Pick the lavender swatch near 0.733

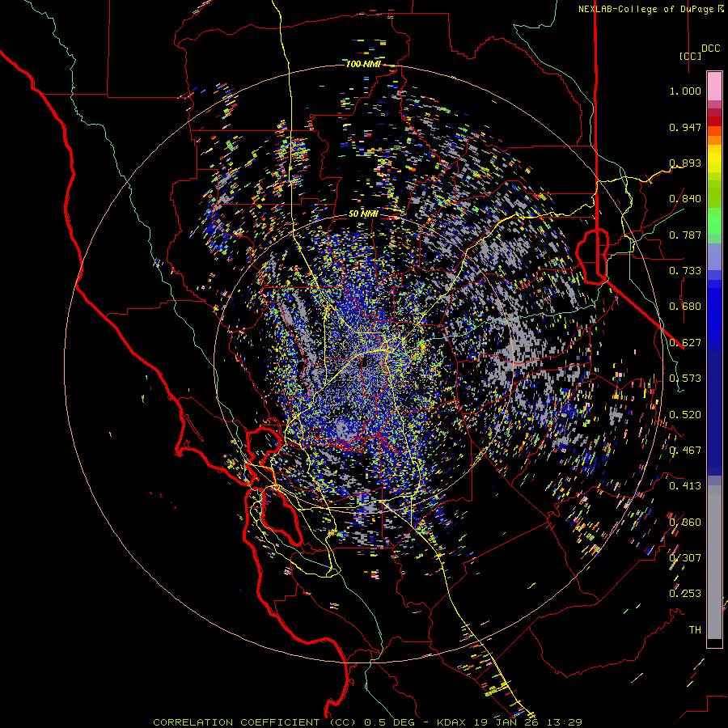[714, 256]
